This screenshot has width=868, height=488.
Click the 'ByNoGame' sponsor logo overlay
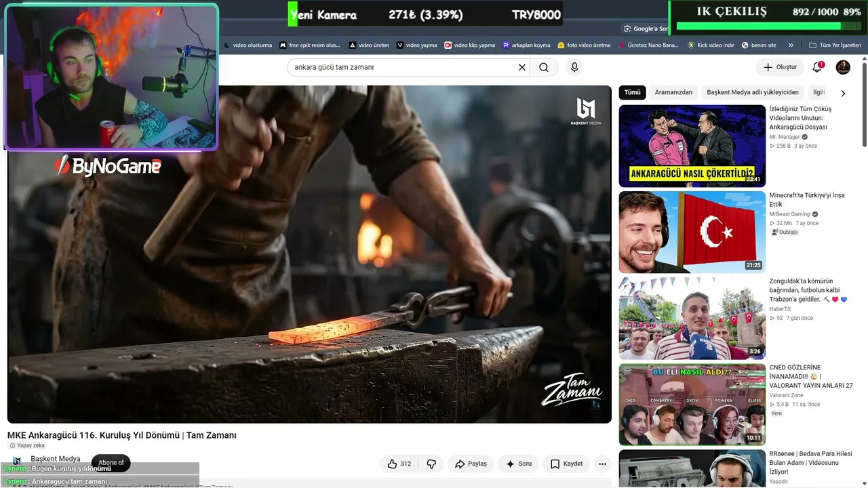[x=108, y=165]
